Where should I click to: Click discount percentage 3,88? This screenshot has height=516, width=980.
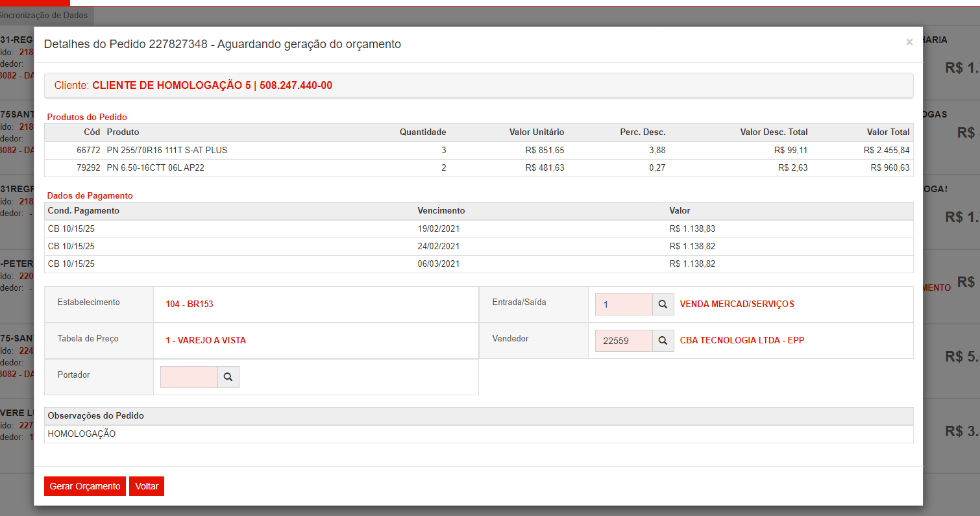(x=657, y=150)
